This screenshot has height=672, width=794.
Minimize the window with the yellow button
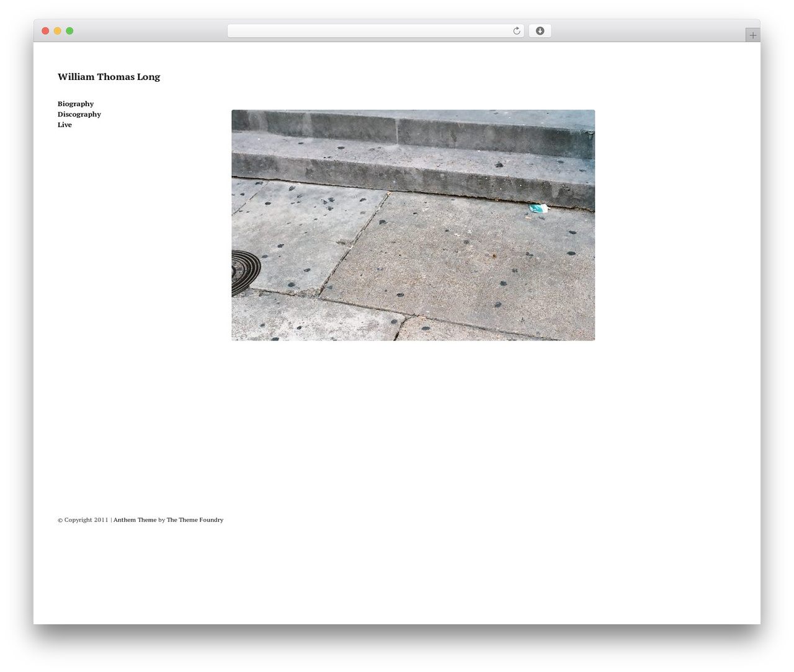pyautogui.click(x=58, y=31)
